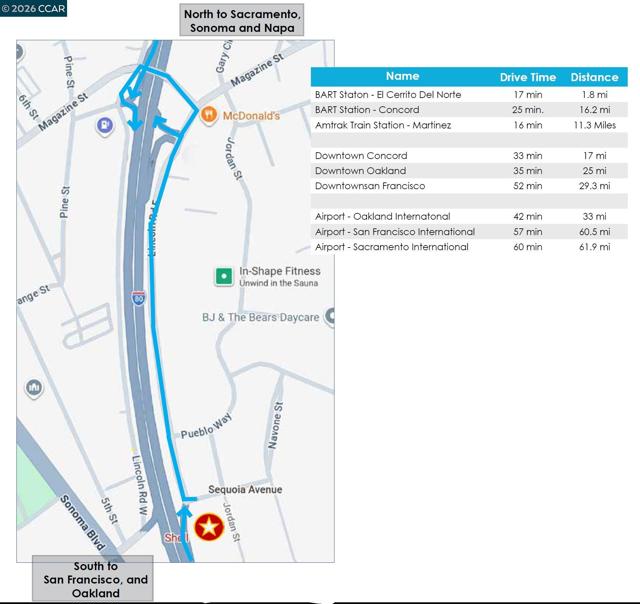Click the McDonald's restaurant map pin

point(209,115)
